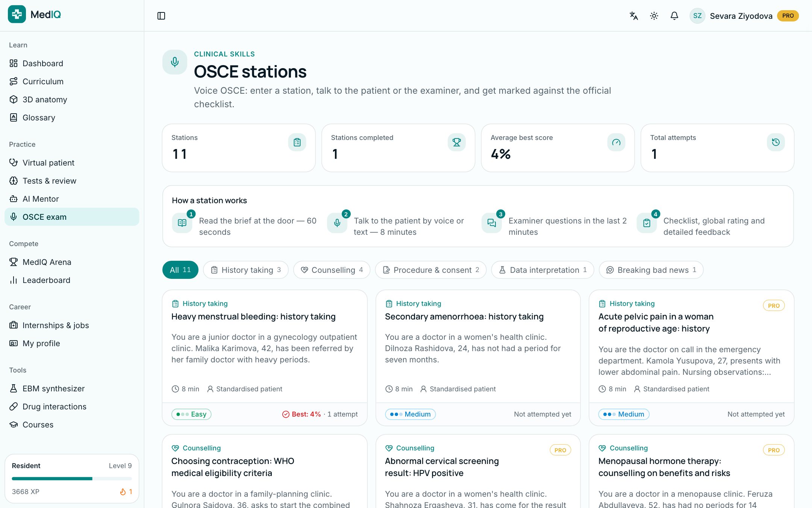
Task: Open My profile
Action: (x=72, y=343)
